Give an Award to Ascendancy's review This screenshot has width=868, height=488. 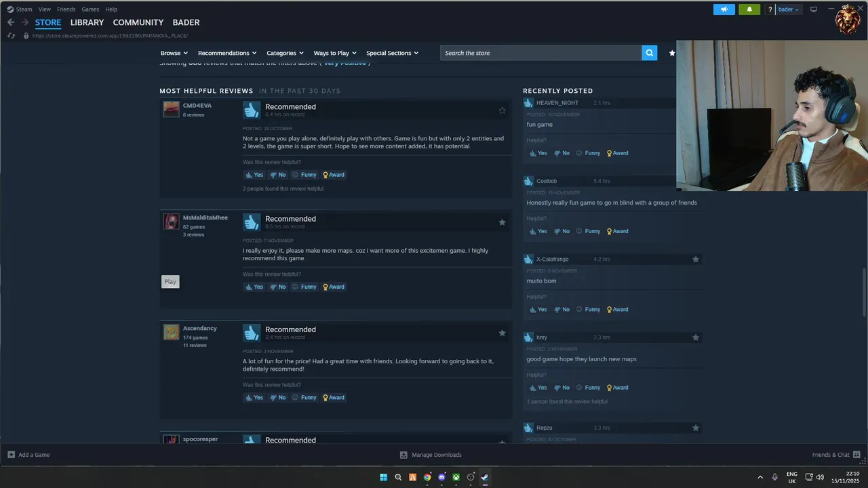tap(334, 398)
